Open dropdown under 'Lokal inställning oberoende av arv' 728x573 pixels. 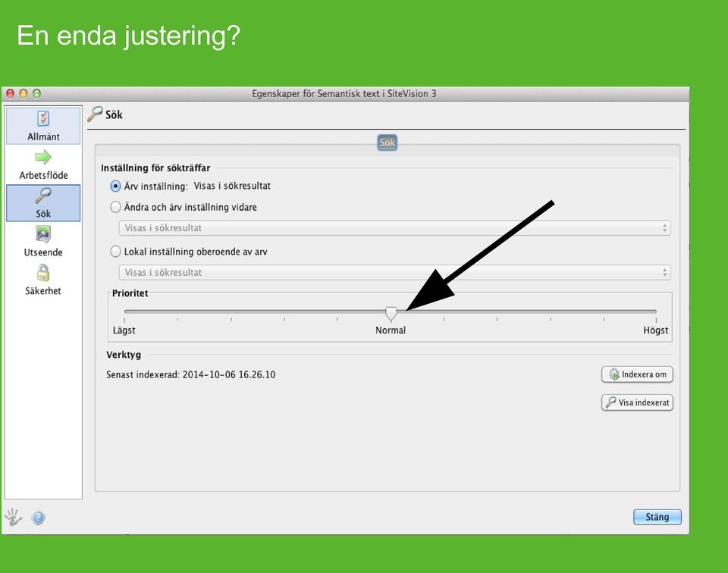coord(394,272)
